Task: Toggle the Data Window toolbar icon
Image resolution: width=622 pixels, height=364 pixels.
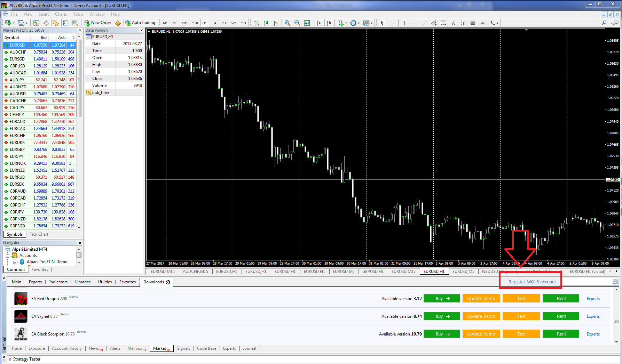Action: tap(46, 23)
